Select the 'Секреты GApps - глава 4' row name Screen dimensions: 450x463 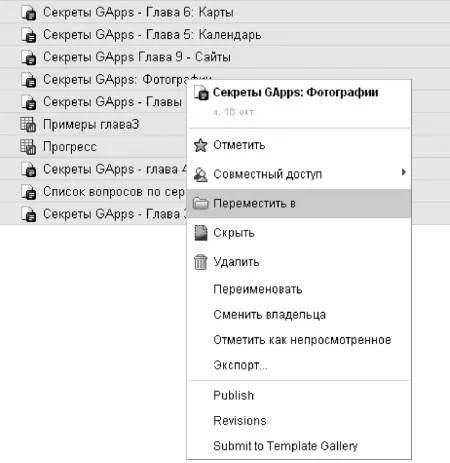point(115,169)
